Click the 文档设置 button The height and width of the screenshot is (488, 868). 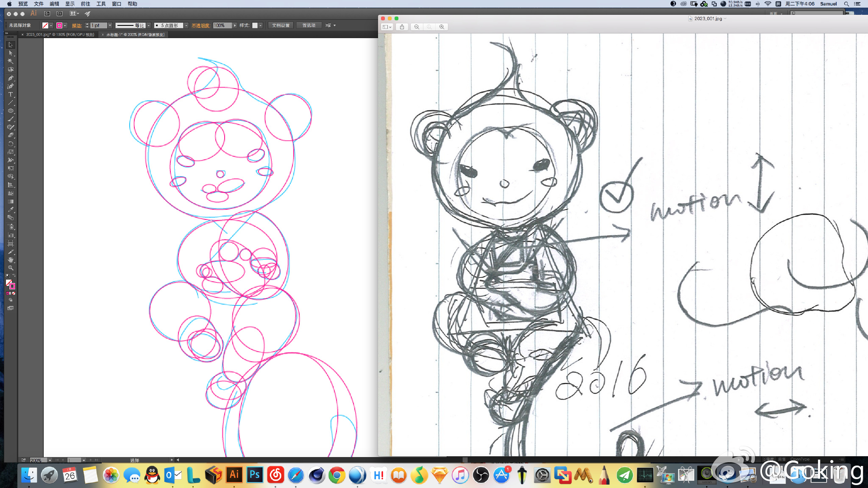[x=281, y=25]
